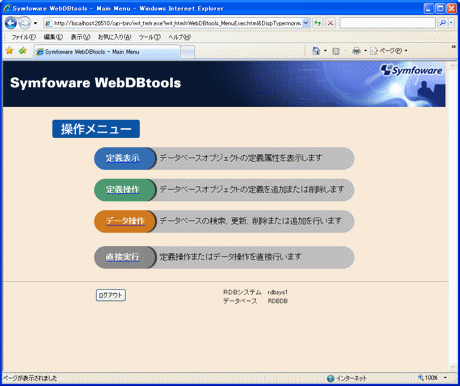Click the search magnifier icon
The width and height of the screenshot is (460, 386).
(442, 23)
